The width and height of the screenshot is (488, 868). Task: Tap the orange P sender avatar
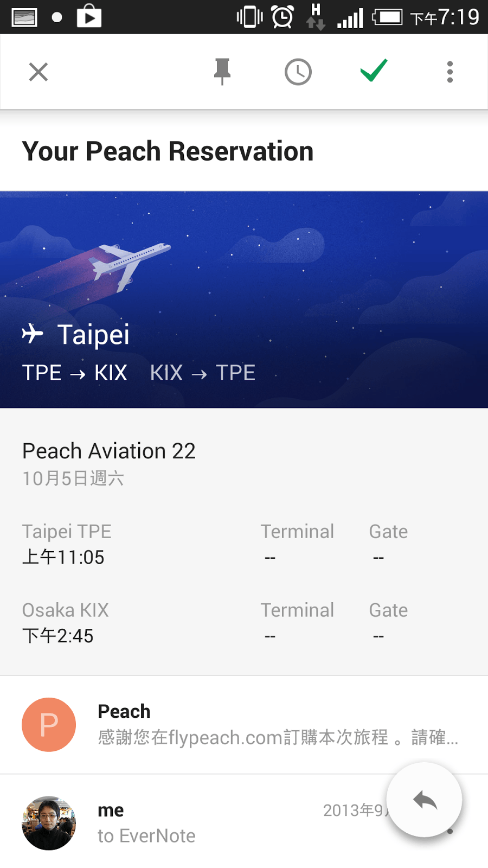point(49,725)
